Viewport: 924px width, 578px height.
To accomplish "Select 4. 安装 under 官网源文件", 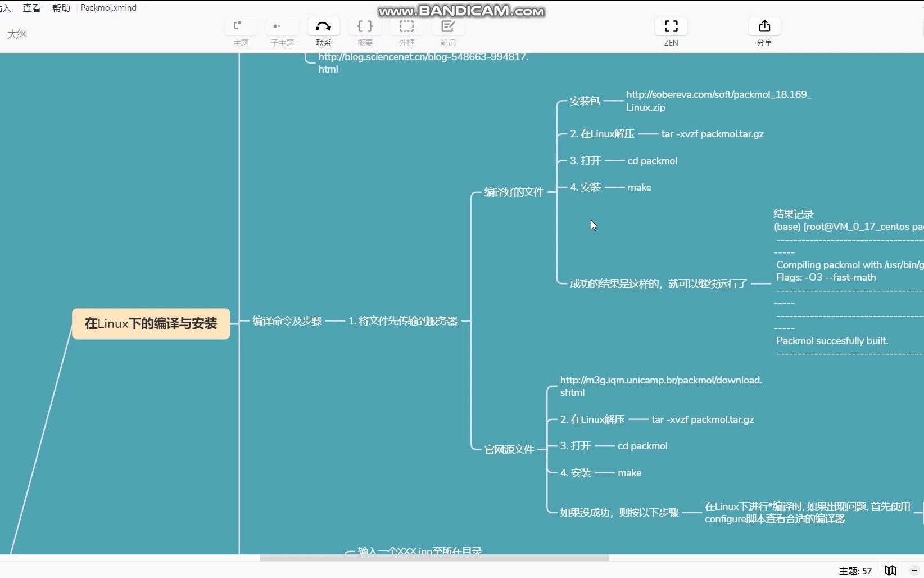I will click(x=576, y=473).
